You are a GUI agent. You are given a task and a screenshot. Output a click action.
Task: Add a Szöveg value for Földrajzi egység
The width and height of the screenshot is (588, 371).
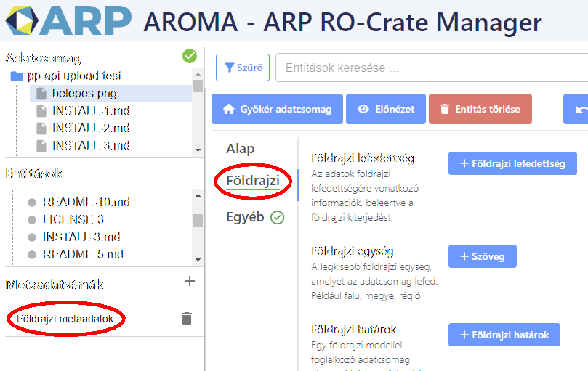[x=483, y=256]
